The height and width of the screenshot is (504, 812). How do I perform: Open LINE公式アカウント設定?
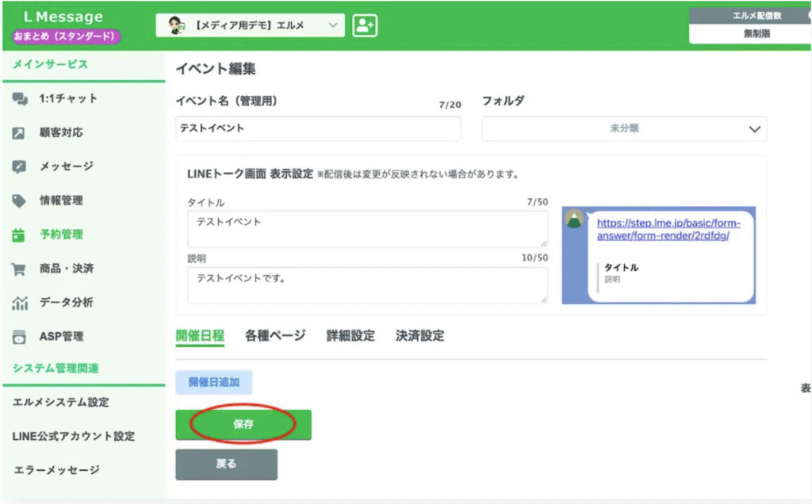74,436
